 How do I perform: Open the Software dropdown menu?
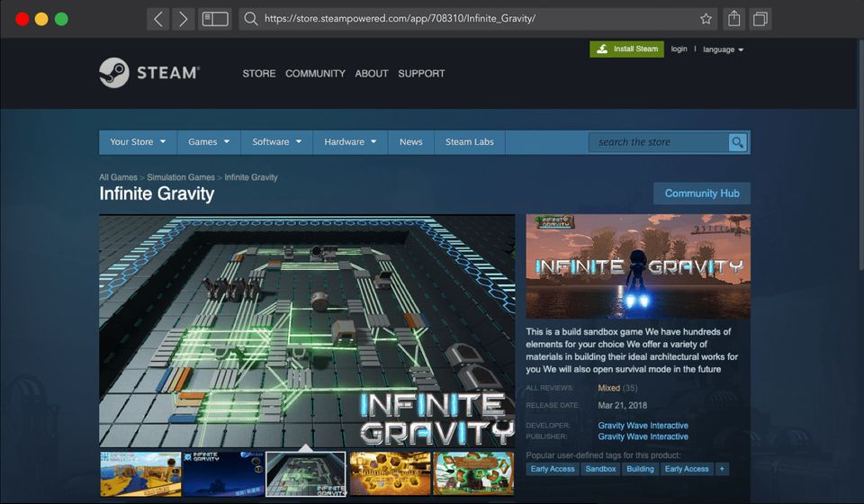click(276, 142)
